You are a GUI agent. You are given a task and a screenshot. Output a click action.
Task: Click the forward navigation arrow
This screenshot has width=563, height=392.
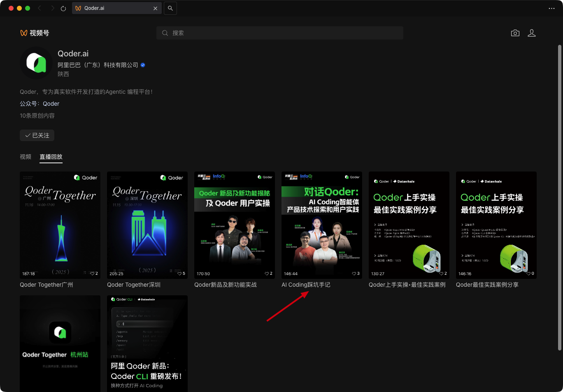52,8
